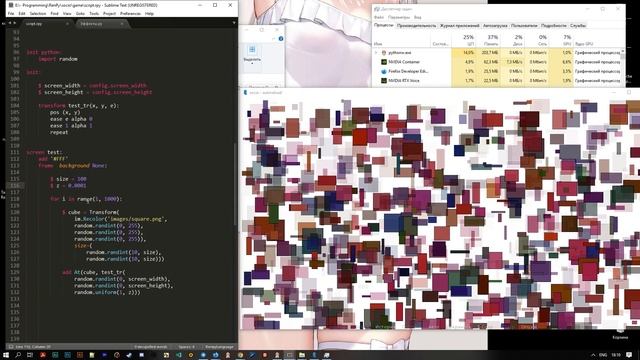Viewport: 640px width, 360px height.
Task: Click line number 116 in the gutter
Action: 15,185
